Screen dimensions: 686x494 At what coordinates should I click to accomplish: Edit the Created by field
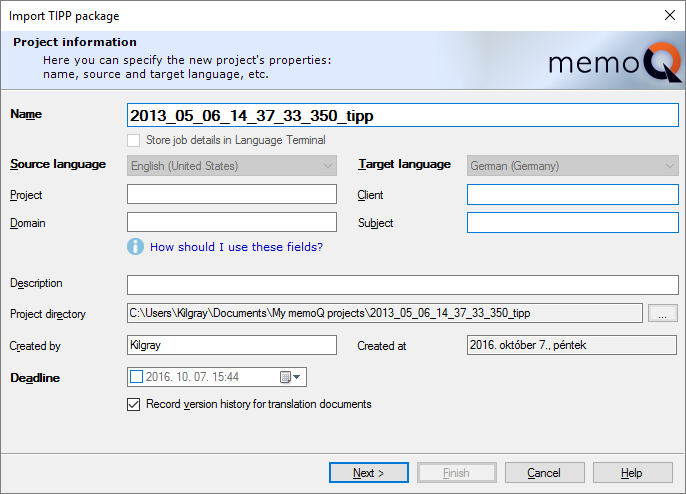coord(232,345)
